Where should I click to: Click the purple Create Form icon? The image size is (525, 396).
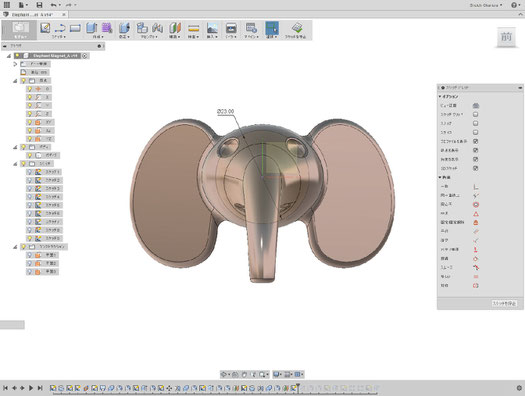[x=107, y=28]
